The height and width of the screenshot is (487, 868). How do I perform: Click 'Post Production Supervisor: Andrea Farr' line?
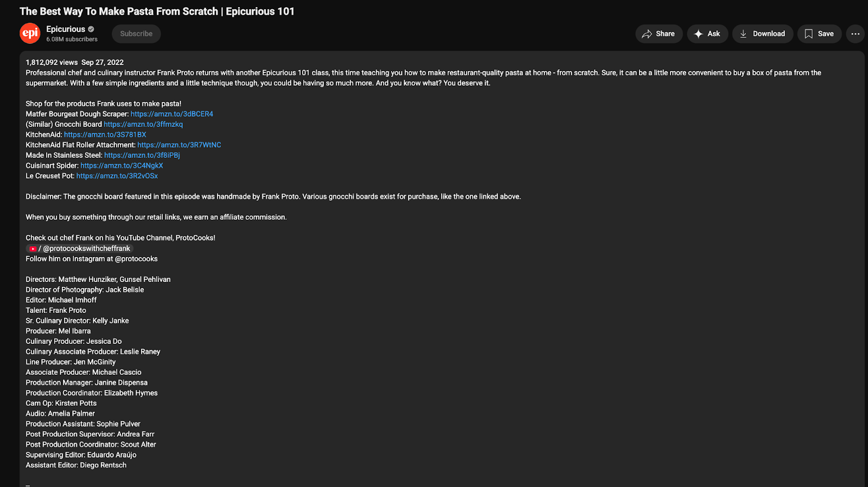90,434
